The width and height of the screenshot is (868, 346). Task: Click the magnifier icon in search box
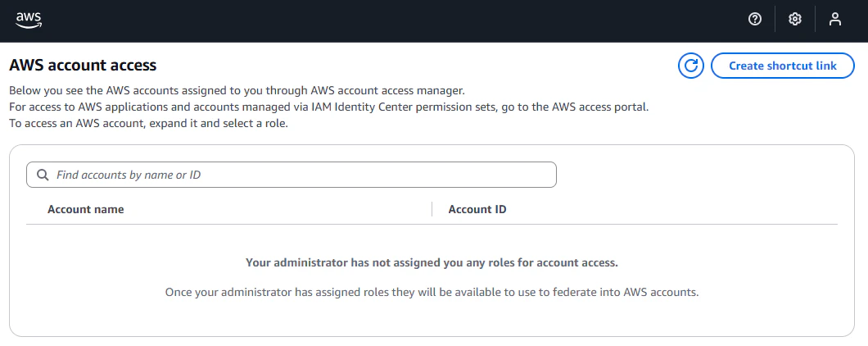tap(43, 175)
